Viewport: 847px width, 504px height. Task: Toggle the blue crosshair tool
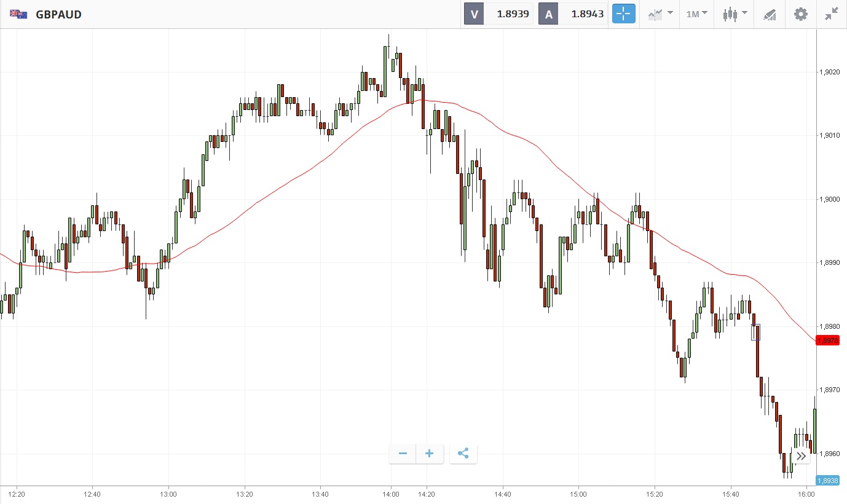click(623, 14)
